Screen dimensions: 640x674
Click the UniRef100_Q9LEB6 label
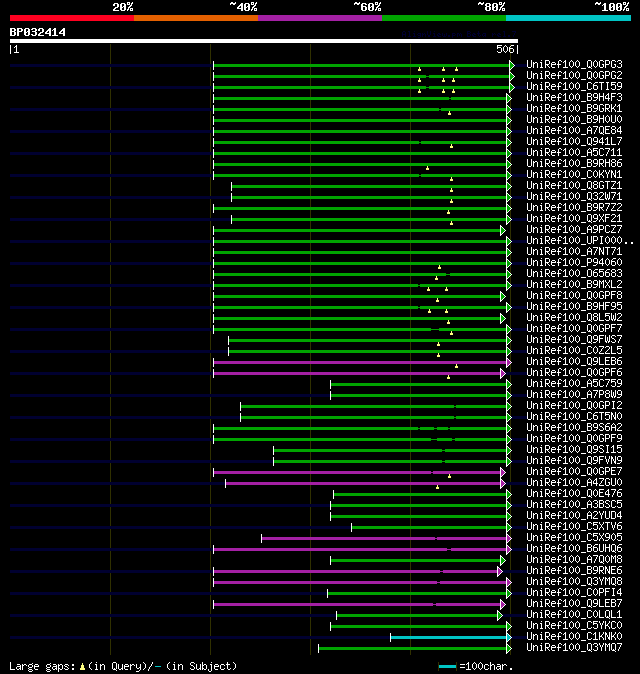coord(574,362)
